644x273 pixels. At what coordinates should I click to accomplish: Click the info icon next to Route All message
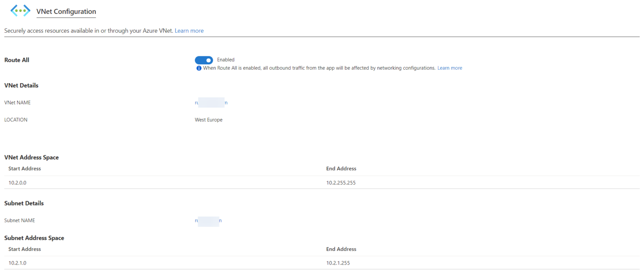[x=198, y=68]
